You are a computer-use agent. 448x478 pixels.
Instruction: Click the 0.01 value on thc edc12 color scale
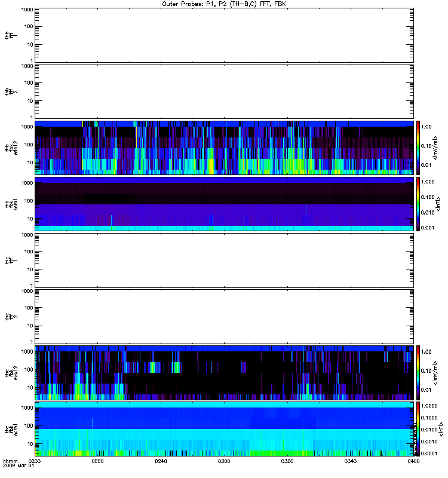point(426,390)
